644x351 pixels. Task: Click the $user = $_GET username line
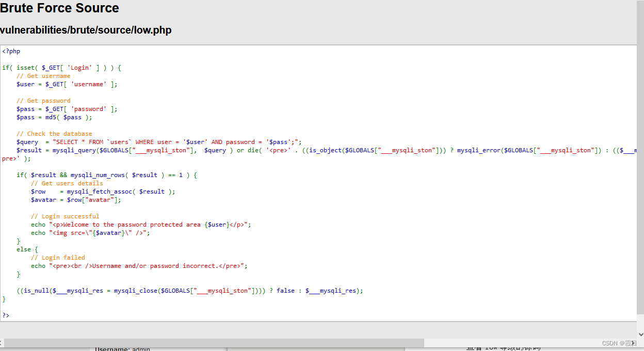[67, 84]
